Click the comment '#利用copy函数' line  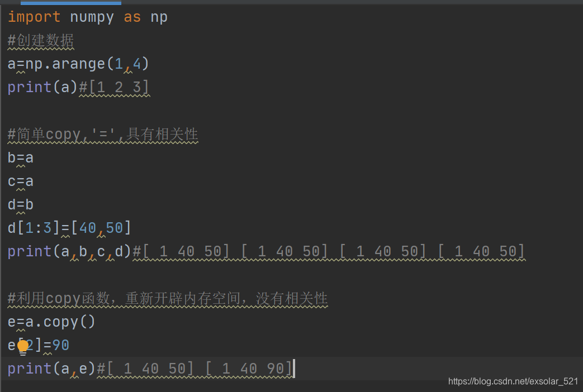[168, 298]
